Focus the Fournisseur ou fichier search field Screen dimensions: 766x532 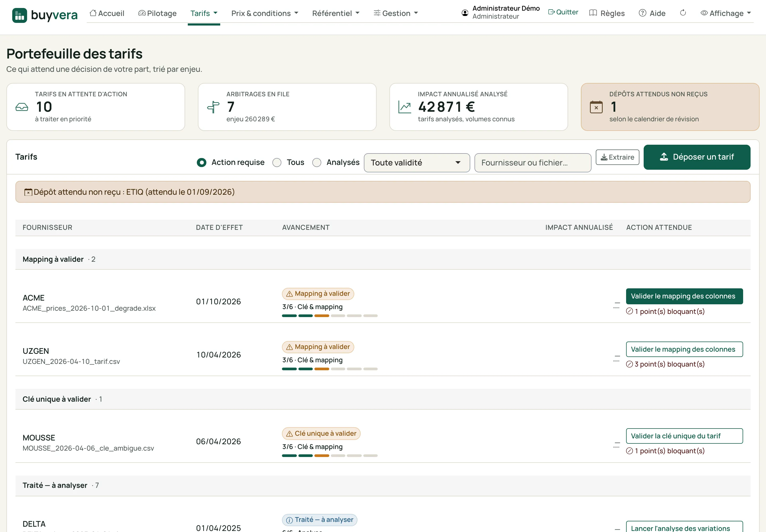[x=533, y=163]
